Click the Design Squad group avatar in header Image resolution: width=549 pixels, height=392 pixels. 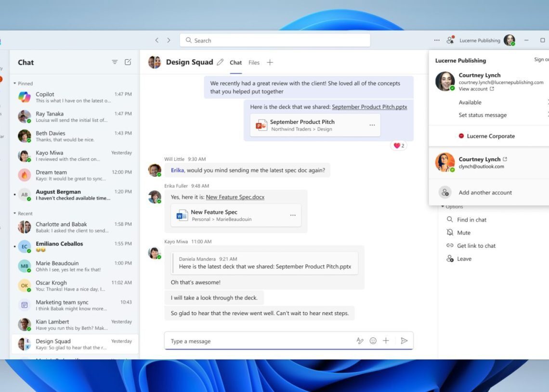click(155, 62)
